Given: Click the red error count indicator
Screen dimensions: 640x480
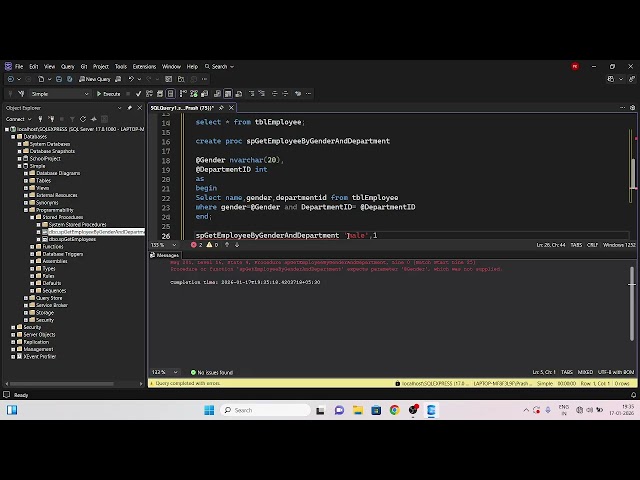Looking at the screenshot, I should 196,245.
